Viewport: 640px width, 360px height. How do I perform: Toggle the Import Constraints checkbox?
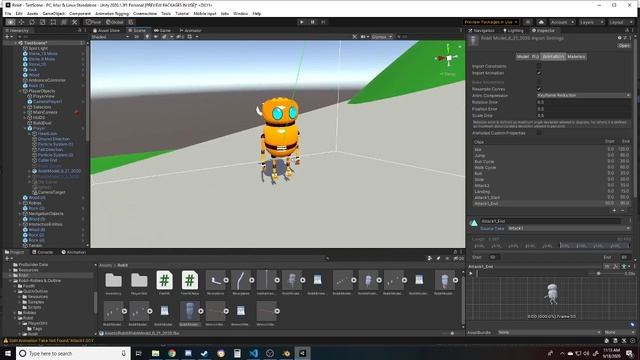539,66
